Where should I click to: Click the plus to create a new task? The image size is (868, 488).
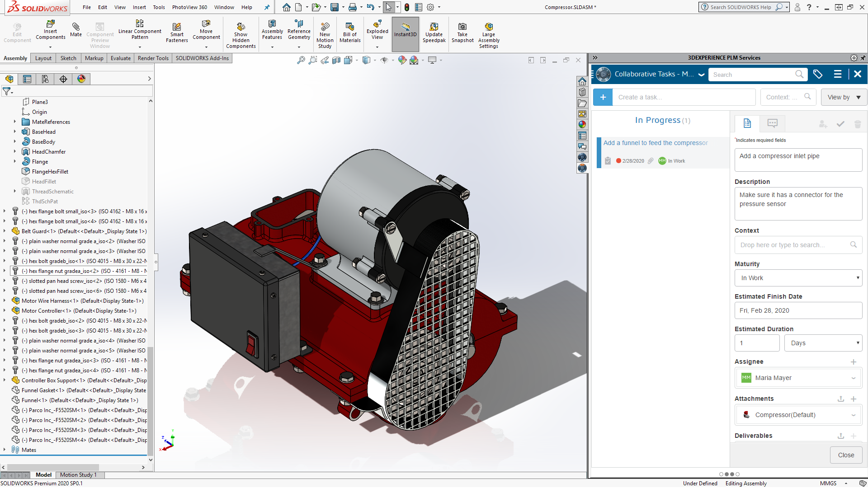(603, 97)
